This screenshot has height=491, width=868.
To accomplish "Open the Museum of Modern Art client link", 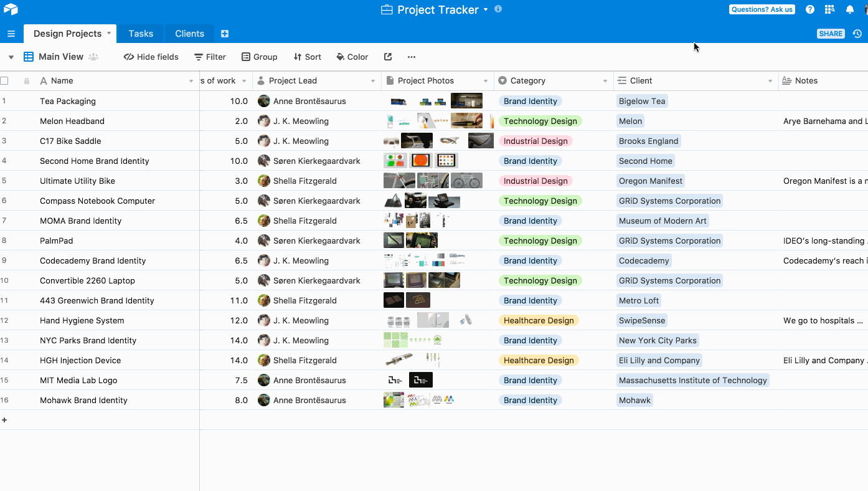I will 663,221.
